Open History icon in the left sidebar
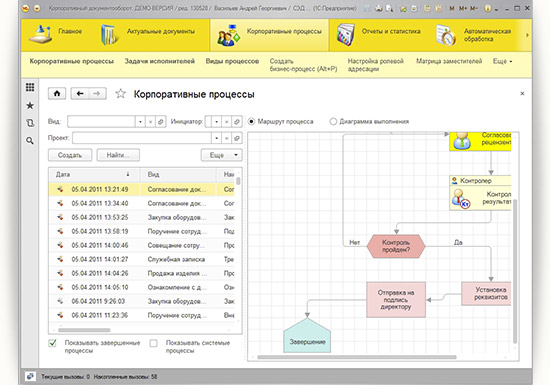The height and width of the screenshot is (385, 550). (30, 123)
